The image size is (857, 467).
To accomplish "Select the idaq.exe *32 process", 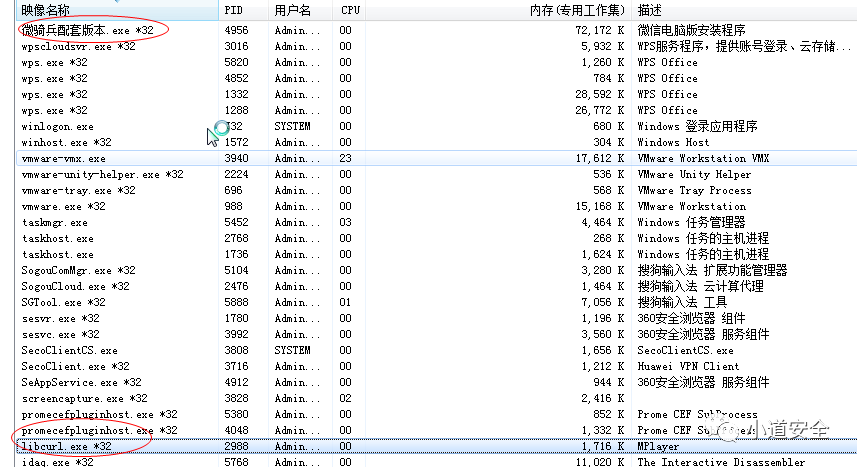I will pos(437,462).
